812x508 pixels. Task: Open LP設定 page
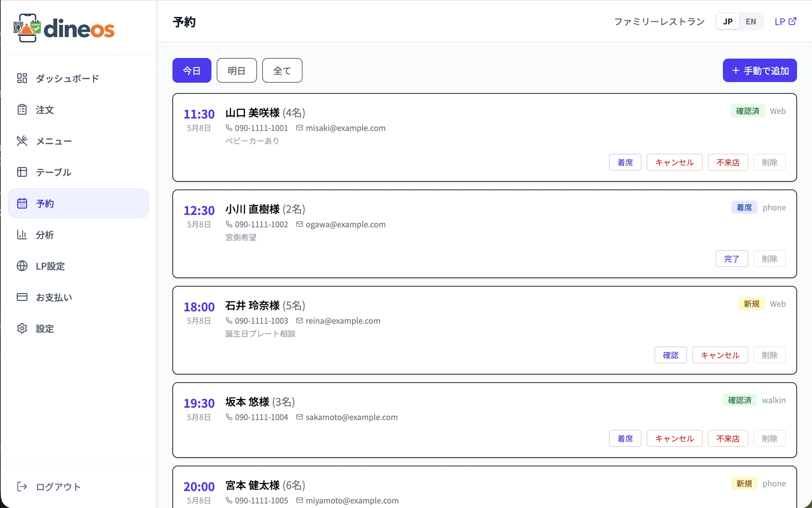click(78, 266)
